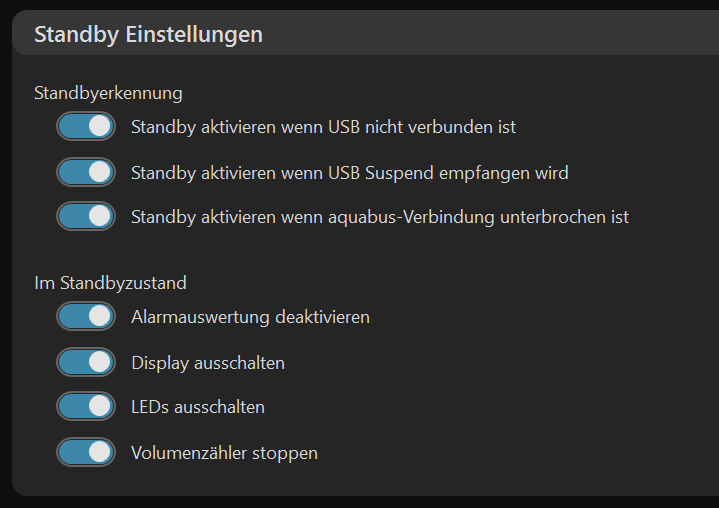This screenshot has height=508, width=719.
Task: Click the Standbyerkennung section heading
Action: coord(108,93)
